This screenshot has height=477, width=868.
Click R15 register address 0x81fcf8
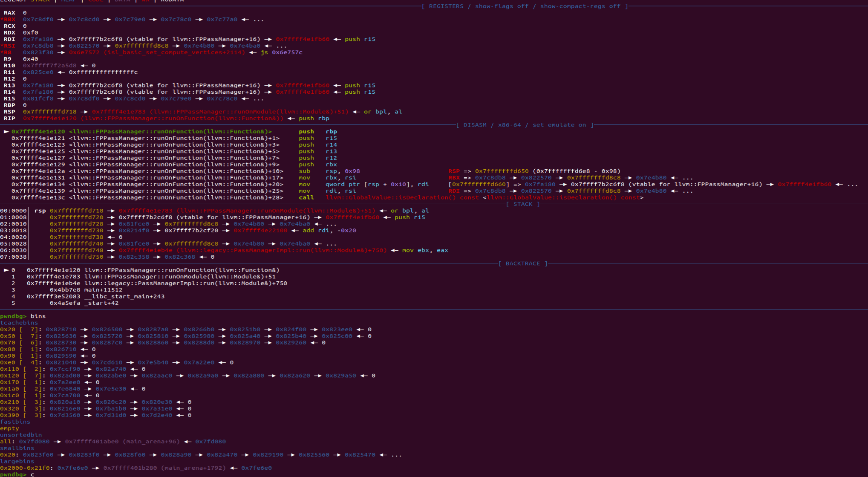[38, 99]
